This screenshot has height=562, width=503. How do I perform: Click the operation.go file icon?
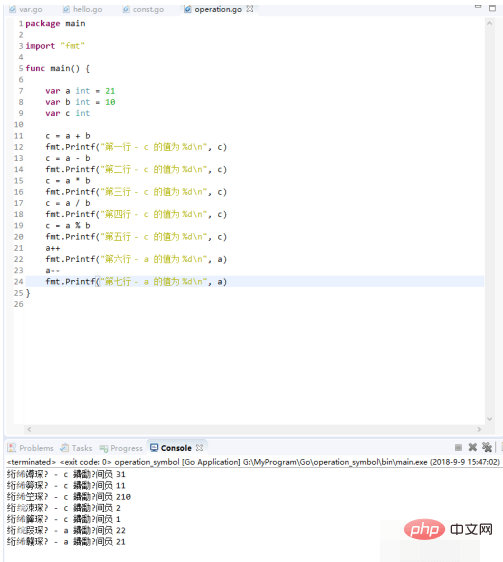[188, 9]
